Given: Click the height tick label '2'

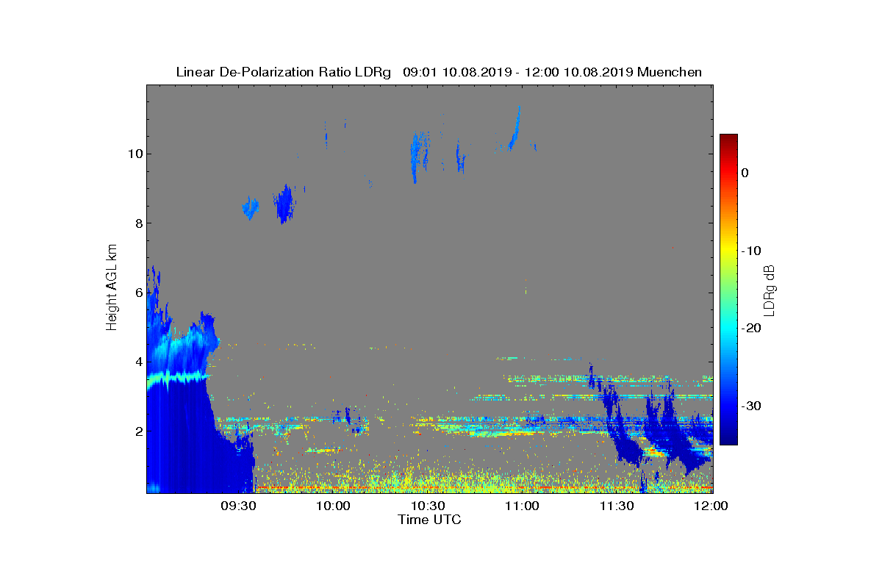Looking at the screenshot, I should click(x=137, y=431).
